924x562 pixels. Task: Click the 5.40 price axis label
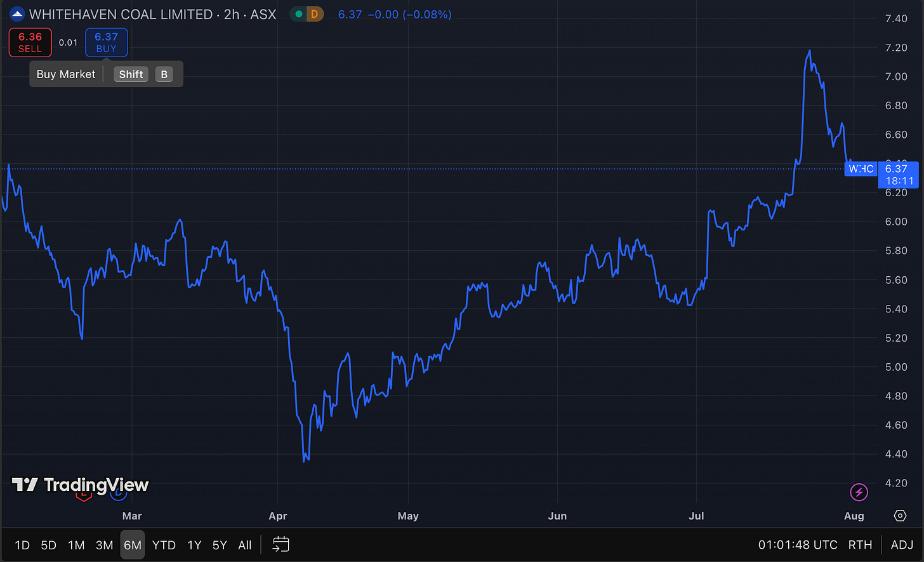coord(896,309)
